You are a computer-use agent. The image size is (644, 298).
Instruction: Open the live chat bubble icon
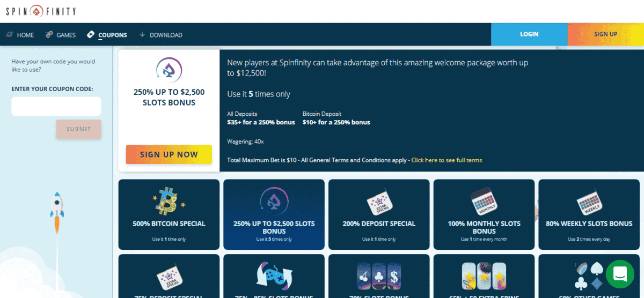pos(620,274)
